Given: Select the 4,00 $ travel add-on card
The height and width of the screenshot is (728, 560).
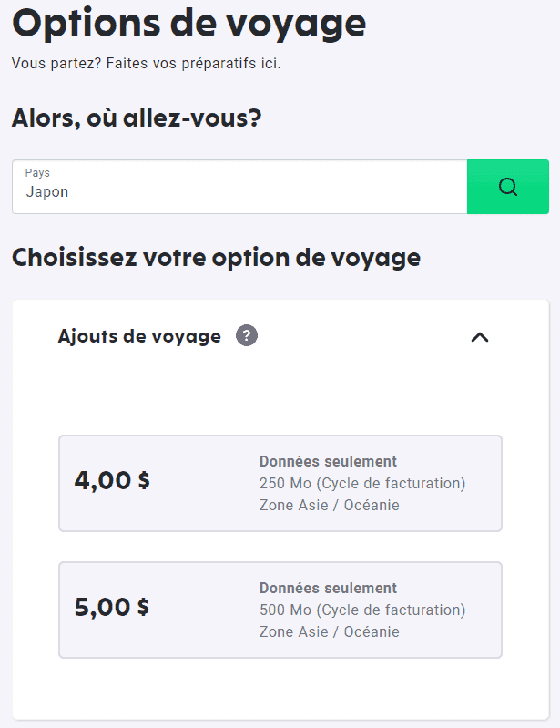Looking at the screenshot, I should pos(280,483).
